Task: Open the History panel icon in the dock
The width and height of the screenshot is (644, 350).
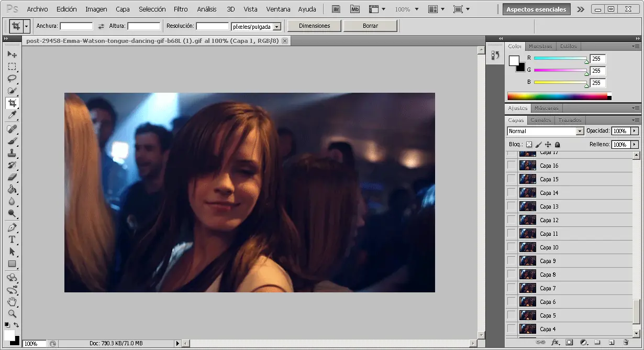Action: click(495, 55)
